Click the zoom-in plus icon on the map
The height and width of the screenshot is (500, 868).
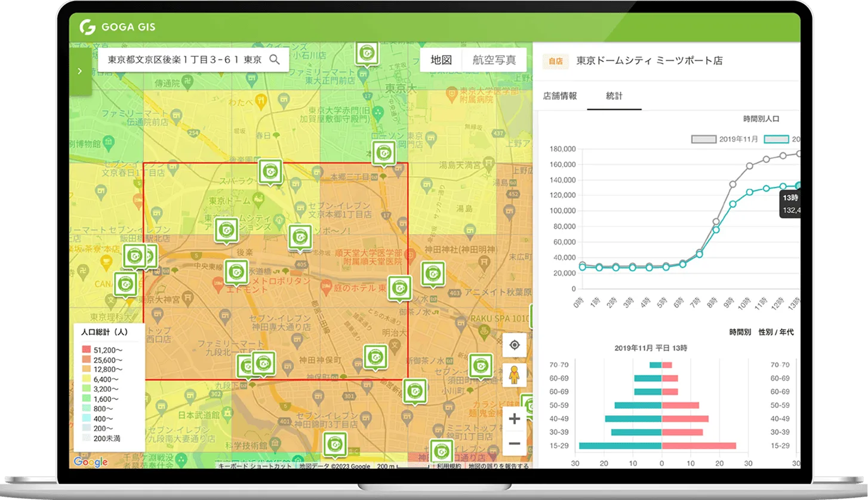tap(514, 419)
